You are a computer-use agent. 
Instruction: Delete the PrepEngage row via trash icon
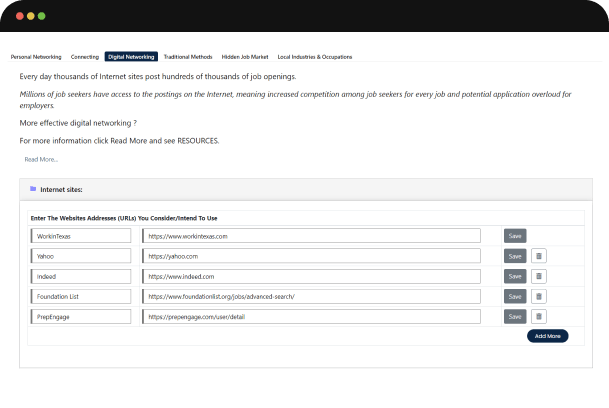point(538,316)
